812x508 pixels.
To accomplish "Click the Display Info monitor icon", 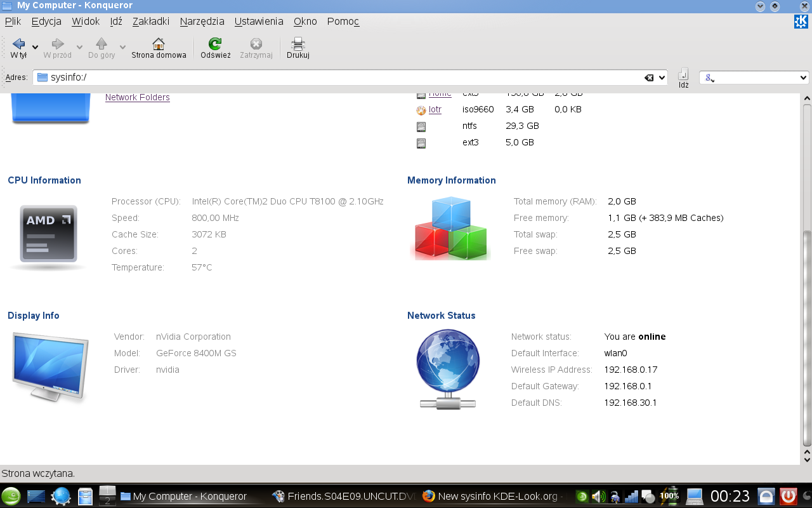I will click(x=49, y=367).
